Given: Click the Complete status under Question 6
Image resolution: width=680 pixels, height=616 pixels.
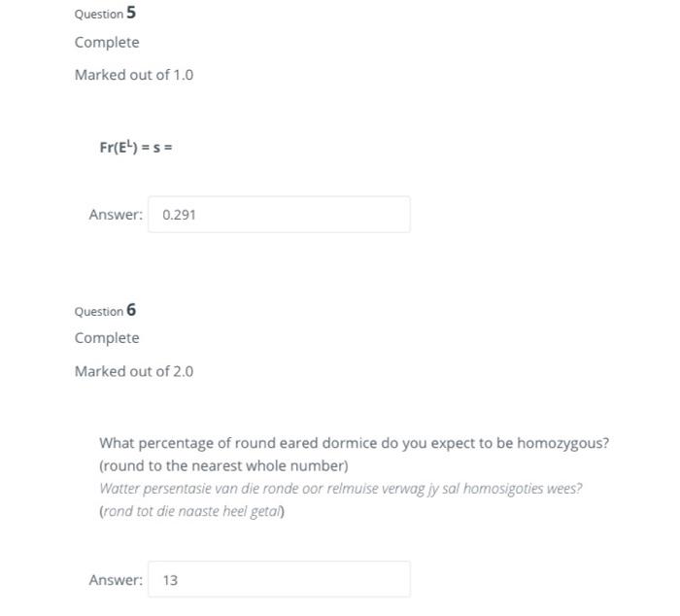Looking at the screenshot, I should [107, 338].
